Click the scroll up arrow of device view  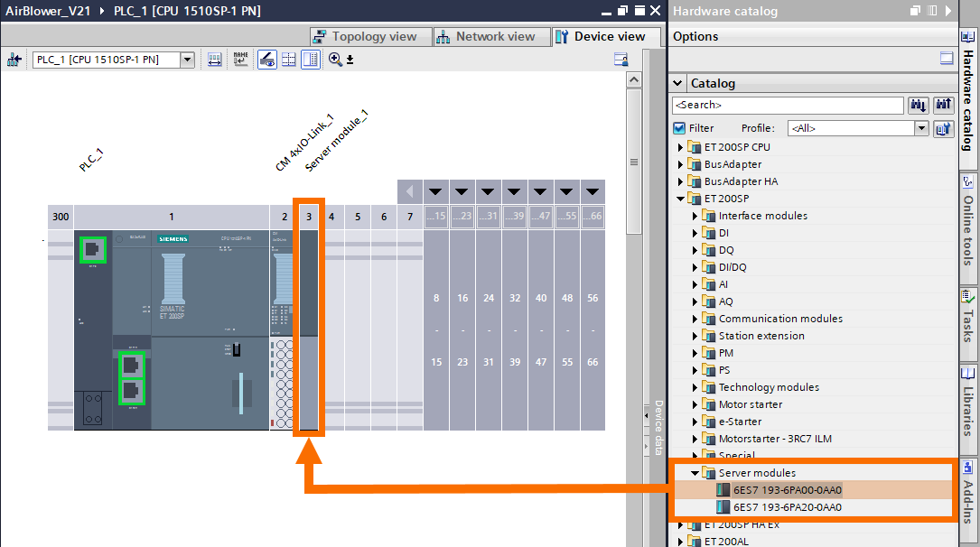click(x=634, y=80)
